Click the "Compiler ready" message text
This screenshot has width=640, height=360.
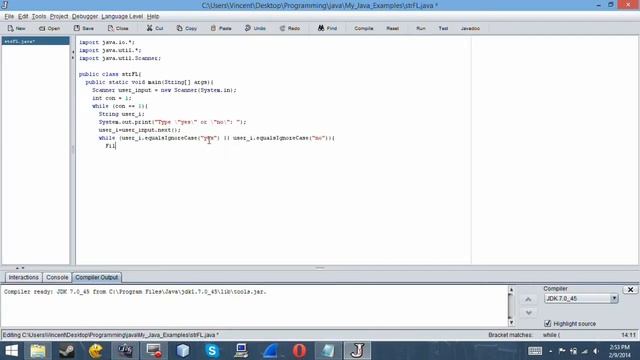pyautogui.click(x=135, y=292)
